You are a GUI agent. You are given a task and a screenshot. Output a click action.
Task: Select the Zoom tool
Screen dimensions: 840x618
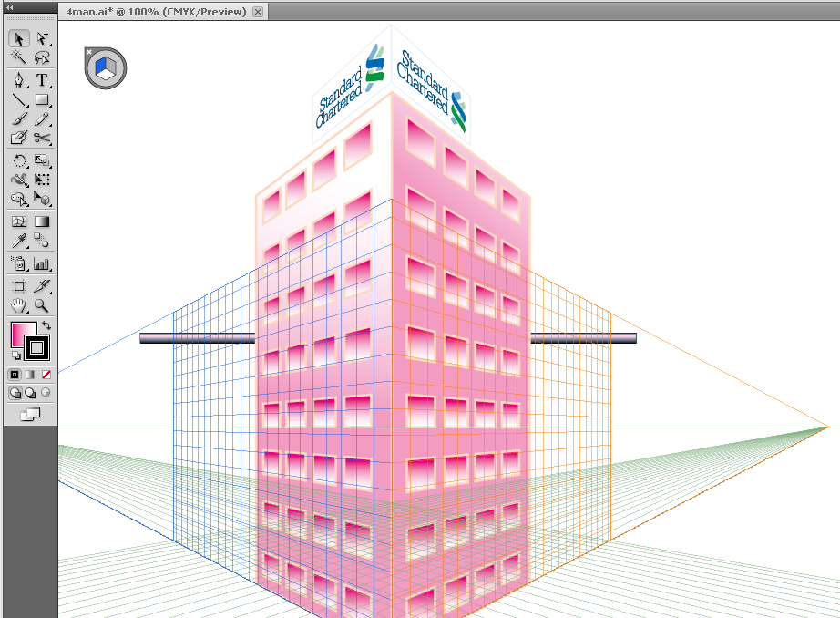[42, 305]
